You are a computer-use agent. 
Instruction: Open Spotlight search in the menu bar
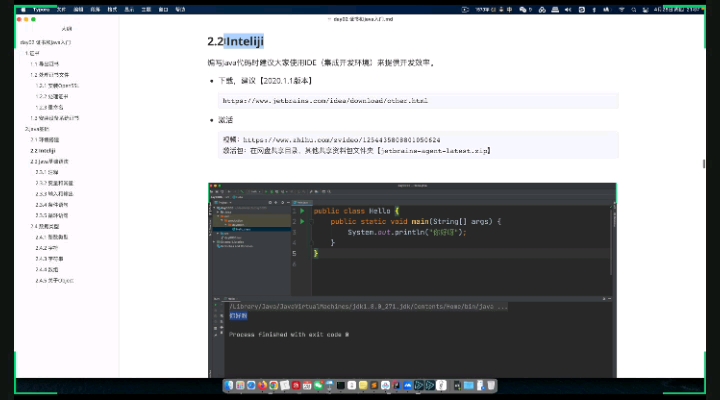[x=634, y=10]
